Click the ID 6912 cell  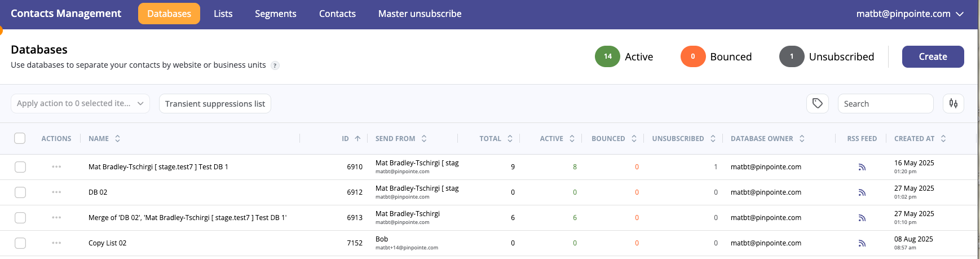(x=355, y=192)
